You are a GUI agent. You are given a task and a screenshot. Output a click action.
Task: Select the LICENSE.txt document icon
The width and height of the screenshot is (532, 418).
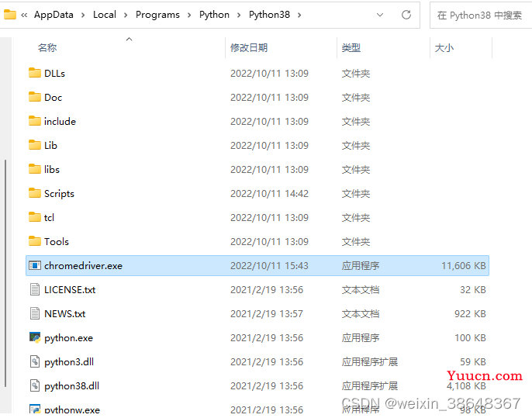[35, 290]
